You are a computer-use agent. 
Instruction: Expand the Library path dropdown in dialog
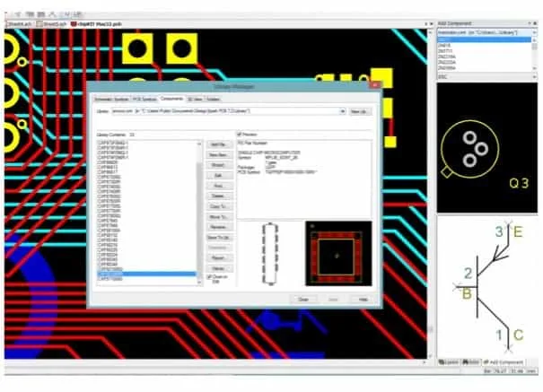click(x=343, y=111)
